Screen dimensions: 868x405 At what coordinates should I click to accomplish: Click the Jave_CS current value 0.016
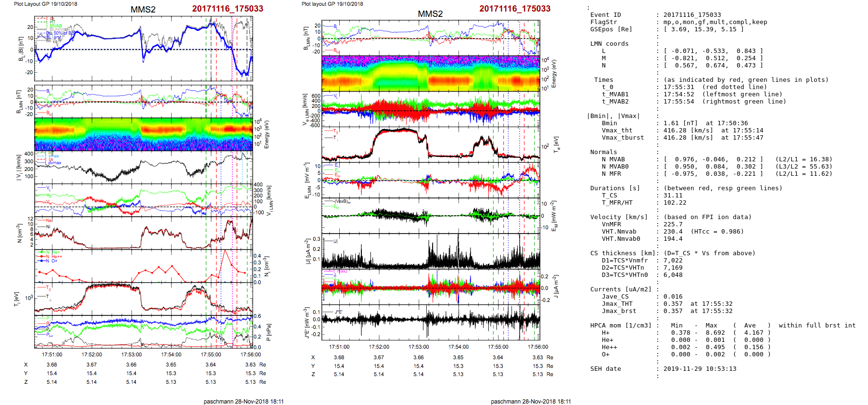tap(673, 297)
